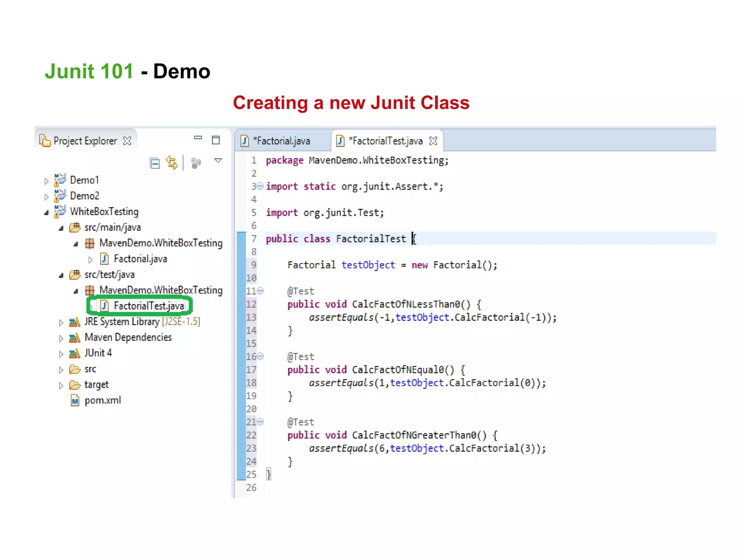The width and height of the screenshot is (747, 560).
Task: Expand the Demo2 project
Action: coord(46,197)
